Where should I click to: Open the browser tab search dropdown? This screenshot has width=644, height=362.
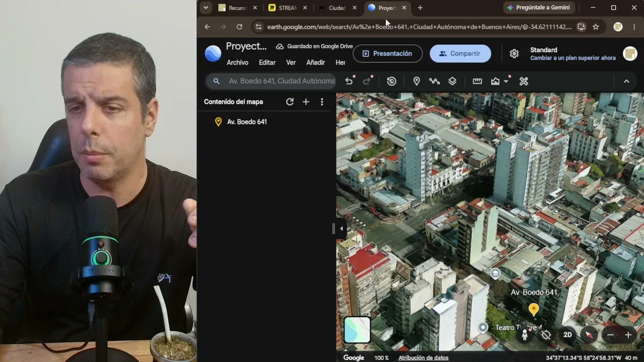coord(205,8)
